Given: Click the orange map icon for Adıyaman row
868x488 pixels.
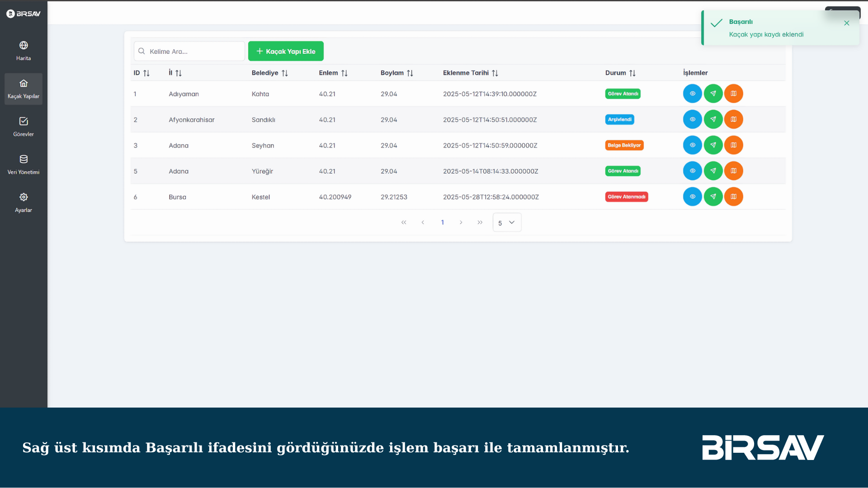Looking at the screenshot, I should [734, 94].
